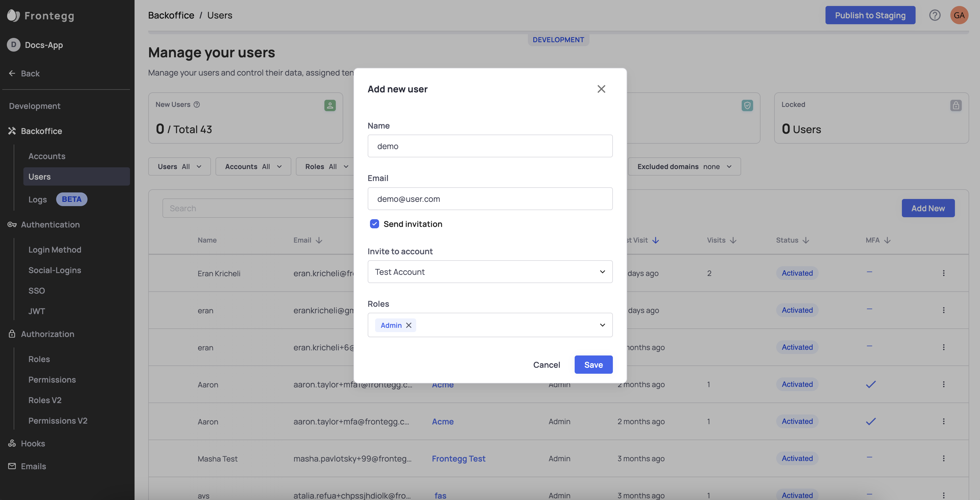Viewport: 980px width, 500px height.
Task: Open Login Method settings
Action: [55, 250]
